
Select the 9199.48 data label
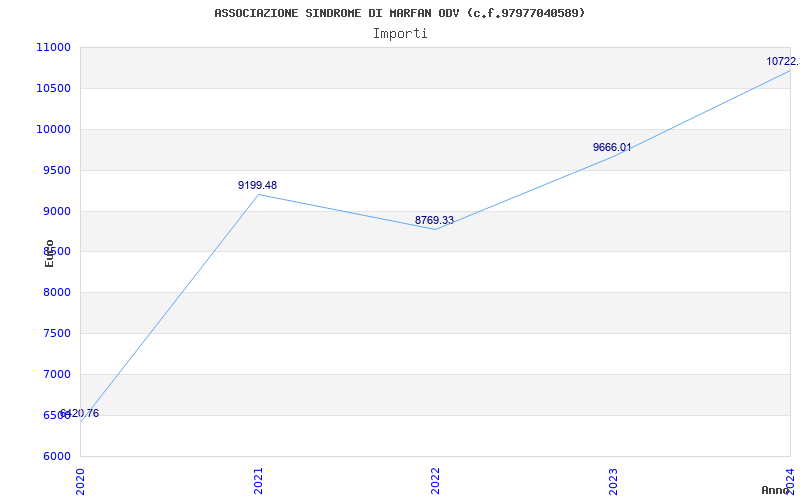pyautogui.click(x=257, y=185)
